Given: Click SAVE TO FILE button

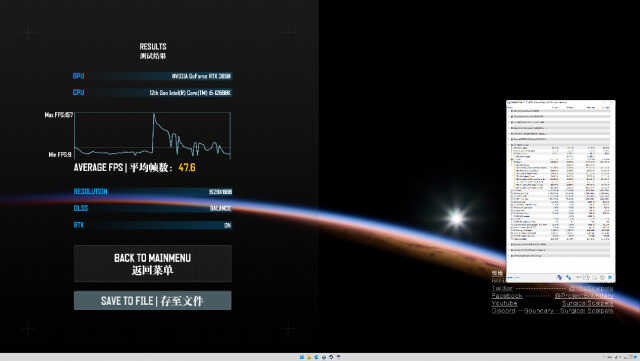Looking at the screenshot, I should click(x=153, y=301).
